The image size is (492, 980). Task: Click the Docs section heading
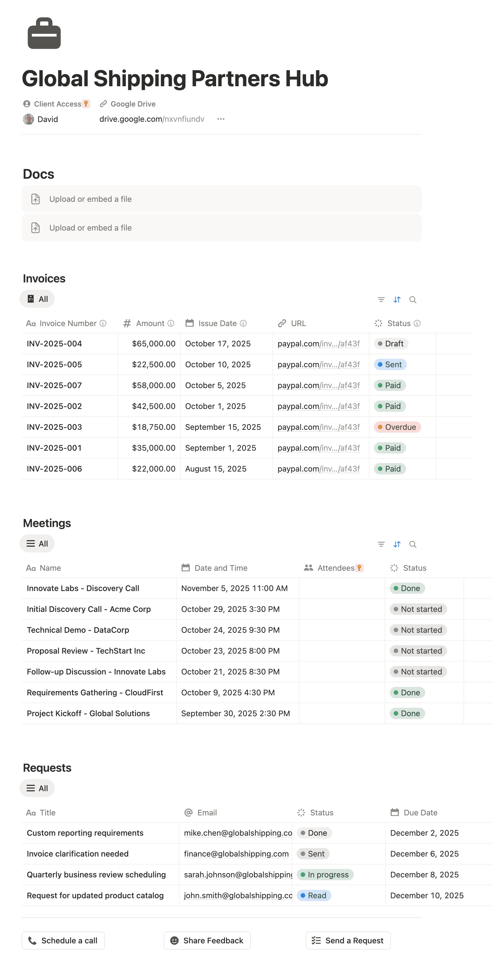click(38, 174)
